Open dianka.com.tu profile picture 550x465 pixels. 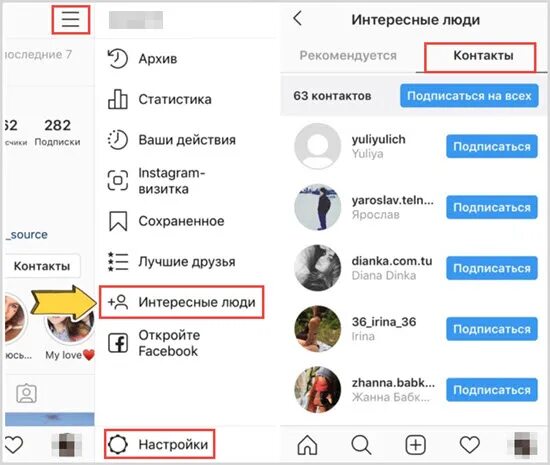point(317,268)
